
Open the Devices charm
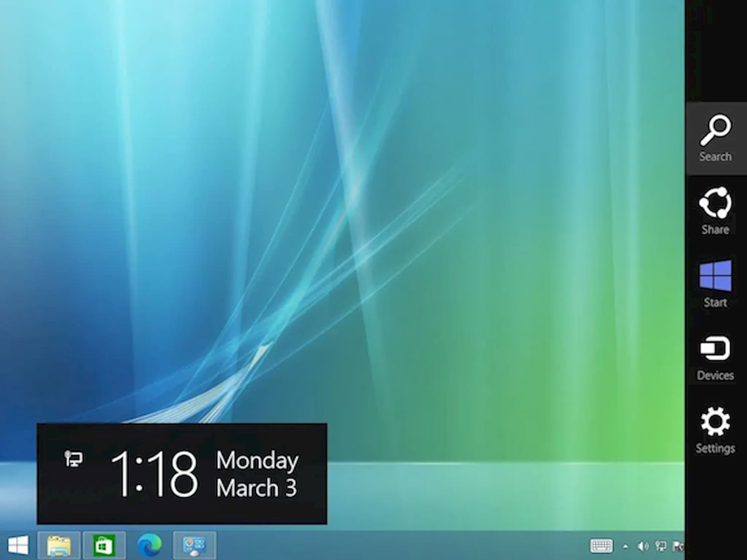coord(715,353)
